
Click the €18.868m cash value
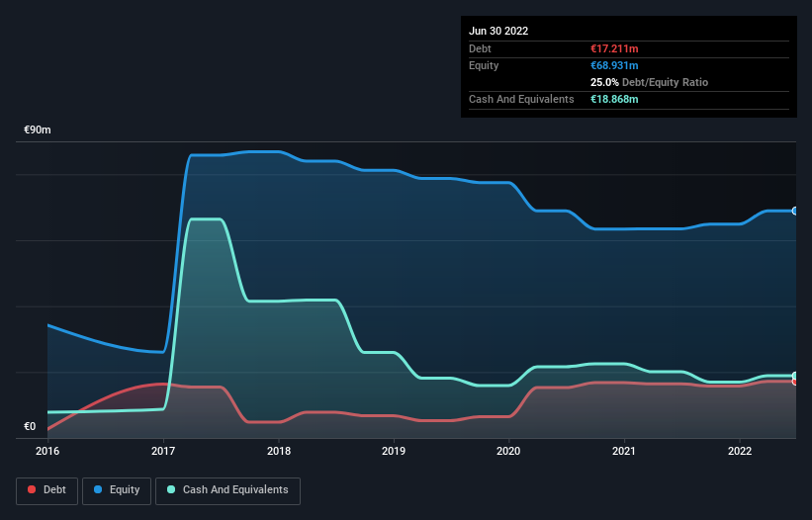click(614, 99)
